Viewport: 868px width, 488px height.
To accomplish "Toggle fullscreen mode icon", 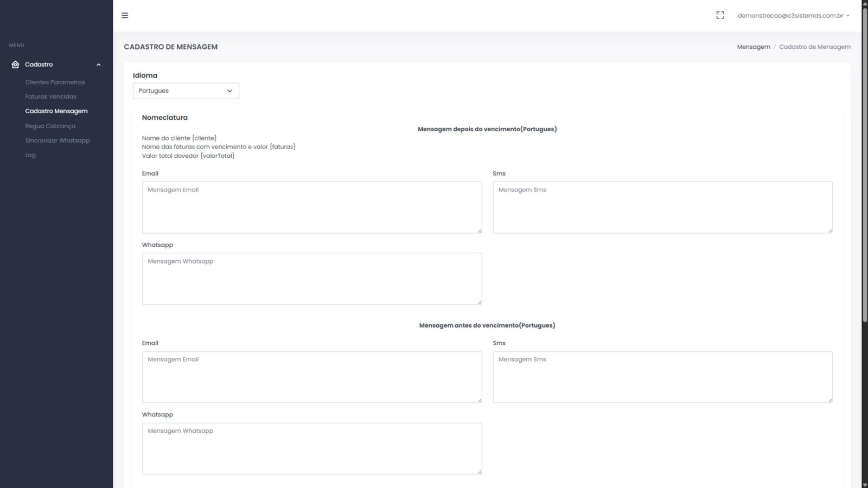I will coord(720,16).
